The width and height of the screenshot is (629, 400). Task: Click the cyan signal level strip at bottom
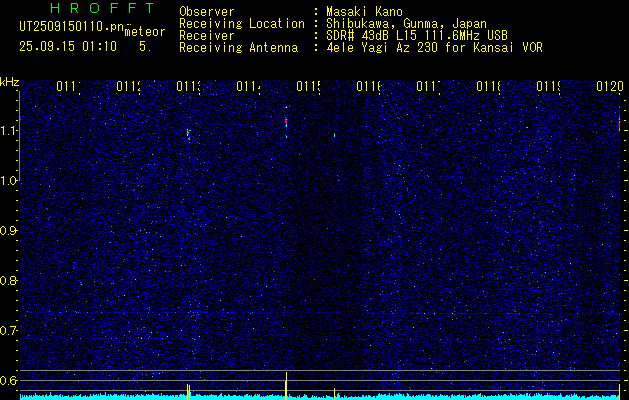[x=320, y=397]
